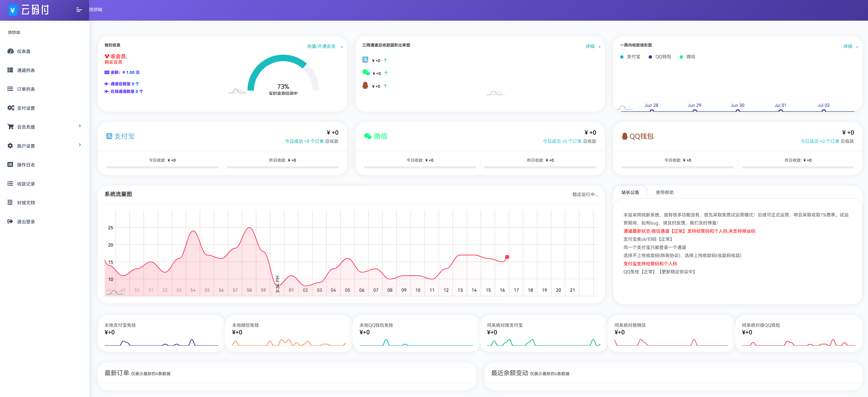Click the 烧饼呦 username in the top bar
The width and height of the screenshot is (868, 397).
pos(96,10)
